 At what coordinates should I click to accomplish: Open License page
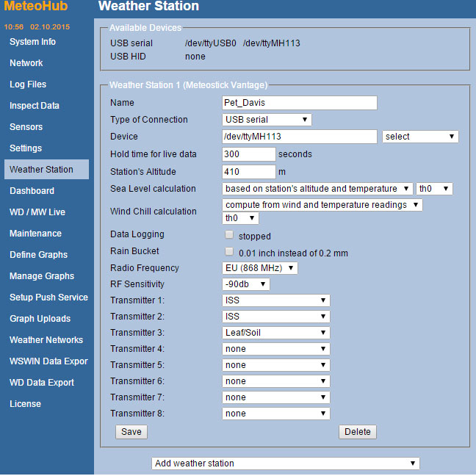click(25, 403)
